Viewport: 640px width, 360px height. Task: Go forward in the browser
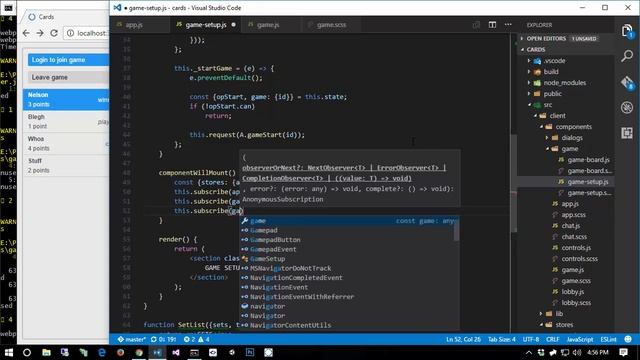40,33
